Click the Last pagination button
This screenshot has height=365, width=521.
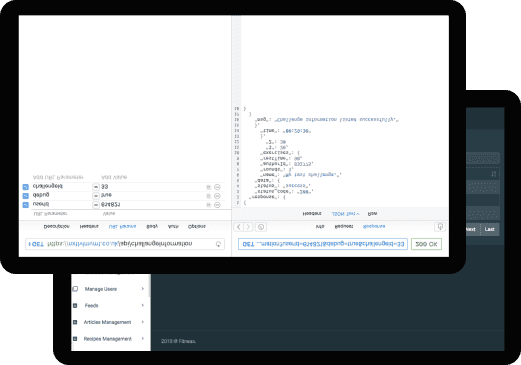[489, 229]
